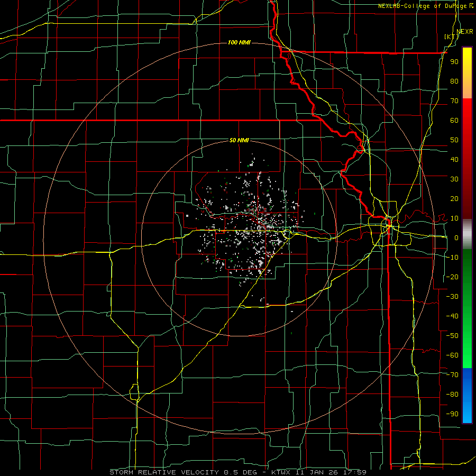Click the "0.5 DEG" elevation angle text

241,472
